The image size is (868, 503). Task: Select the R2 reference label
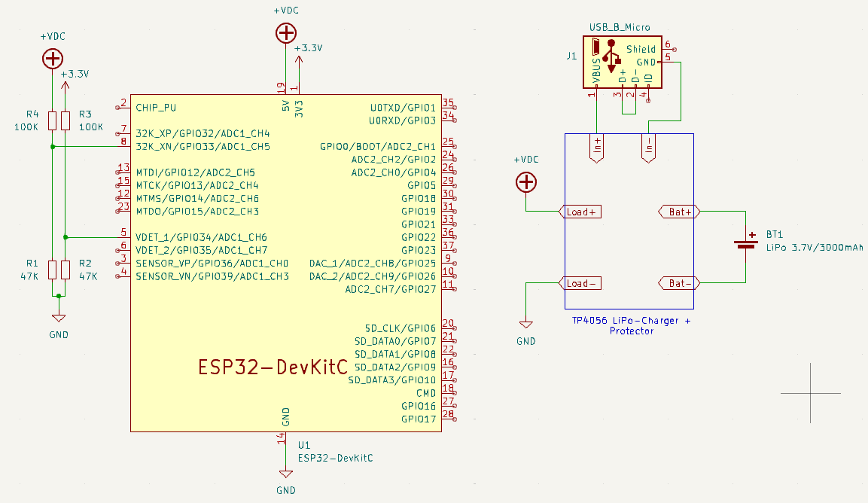pos(85,263)
